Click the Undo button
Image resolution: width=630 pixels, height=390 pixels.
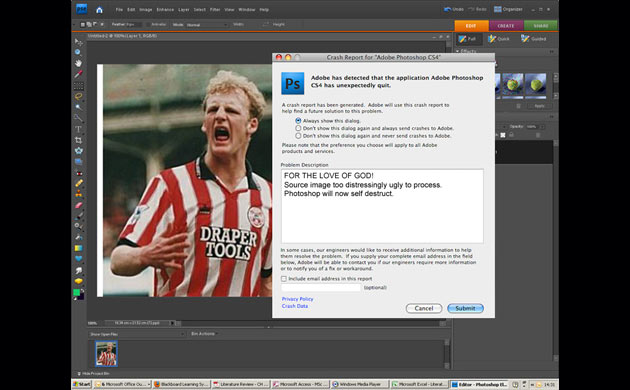coord(454,9)
